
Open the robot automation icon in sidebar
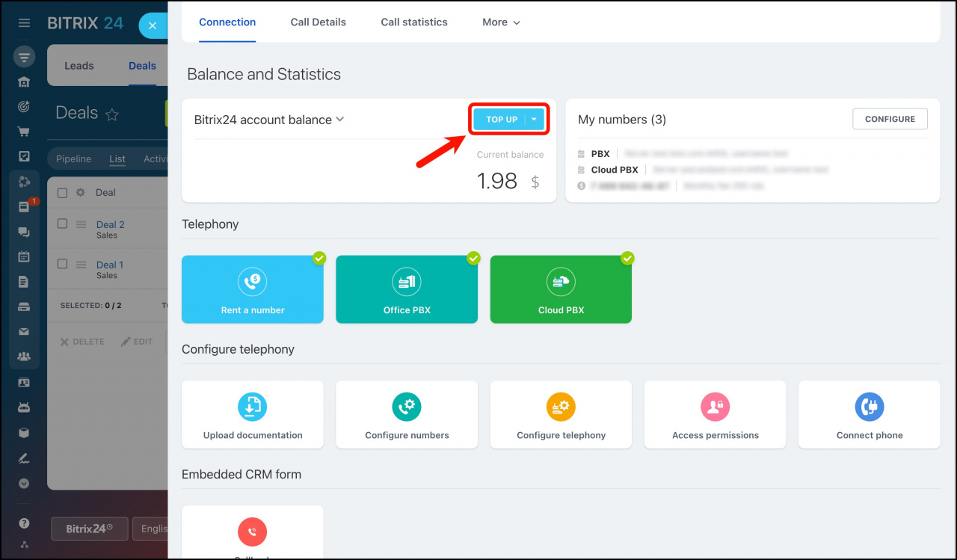pyautogui.click(x=24, y=407)
